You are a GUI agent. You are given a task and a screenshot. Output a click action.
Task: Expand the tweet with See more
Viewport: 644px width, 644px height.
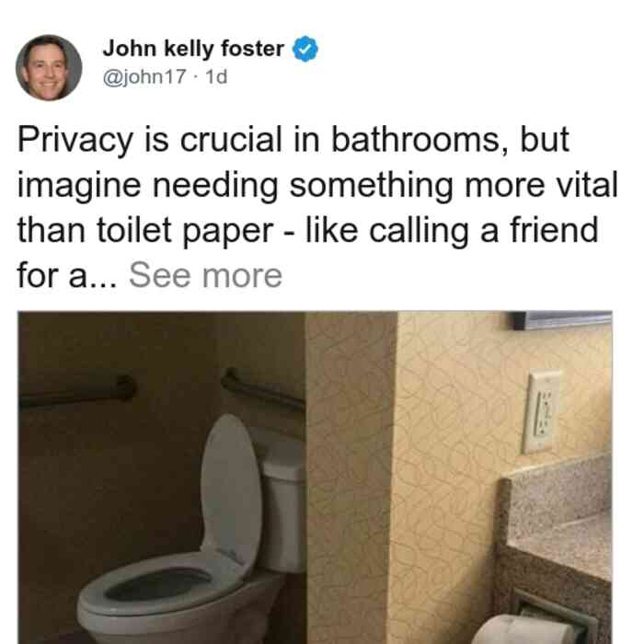pos(205,275)
